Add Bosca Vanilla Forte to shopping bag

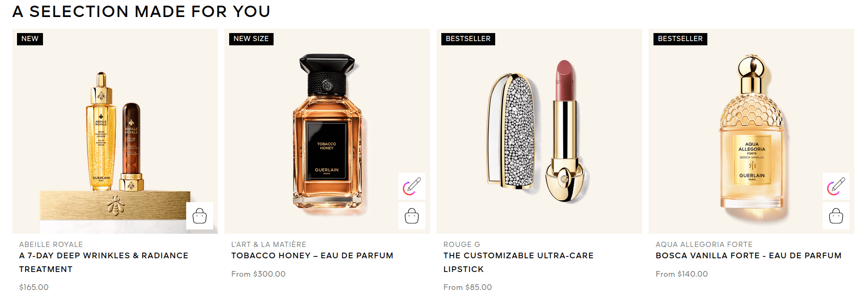(x=836, y=216)
